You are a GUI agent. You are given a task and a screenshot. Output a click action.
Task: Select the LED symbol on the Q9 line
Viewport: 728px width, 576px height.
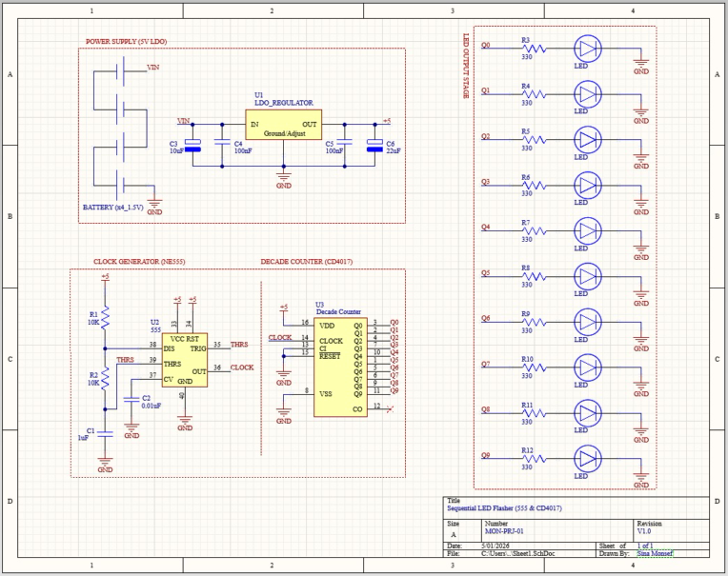tap(588, 459)
